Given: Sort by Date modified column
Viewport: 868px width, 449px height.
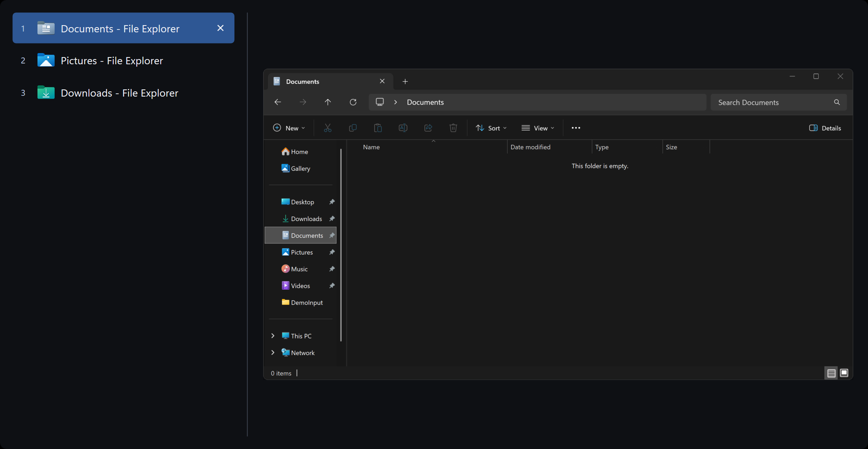Looking at the screenshot, I should click(x=549, y=147).
